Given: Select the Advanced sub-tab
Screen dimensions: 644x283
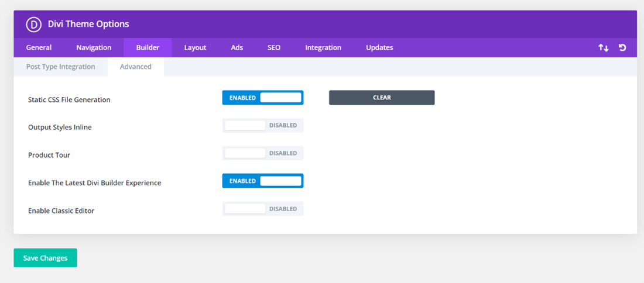Looking at the screenshot, I should (135, 67).
